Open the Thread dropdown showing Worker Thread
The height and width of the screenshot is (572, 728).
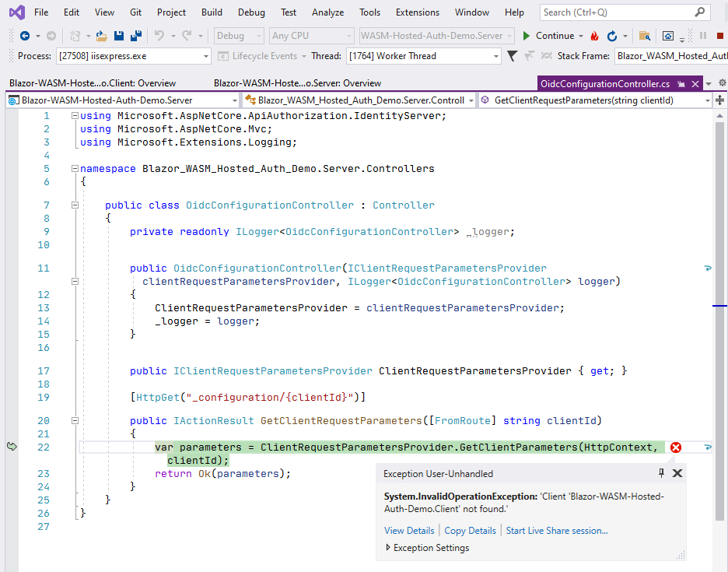tap(495, 55)
